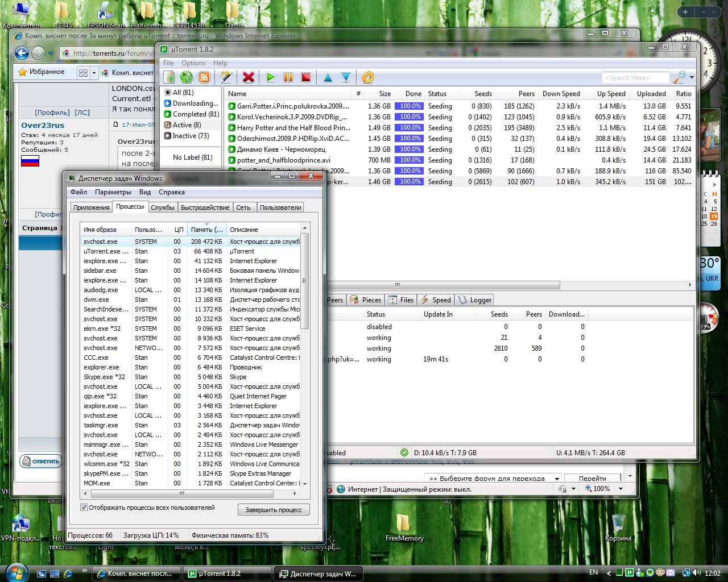Click 100.0% progress bar of Oderzhimost.2009 torrent
This screenshot has width=728, height=582.
click(409, 139)
